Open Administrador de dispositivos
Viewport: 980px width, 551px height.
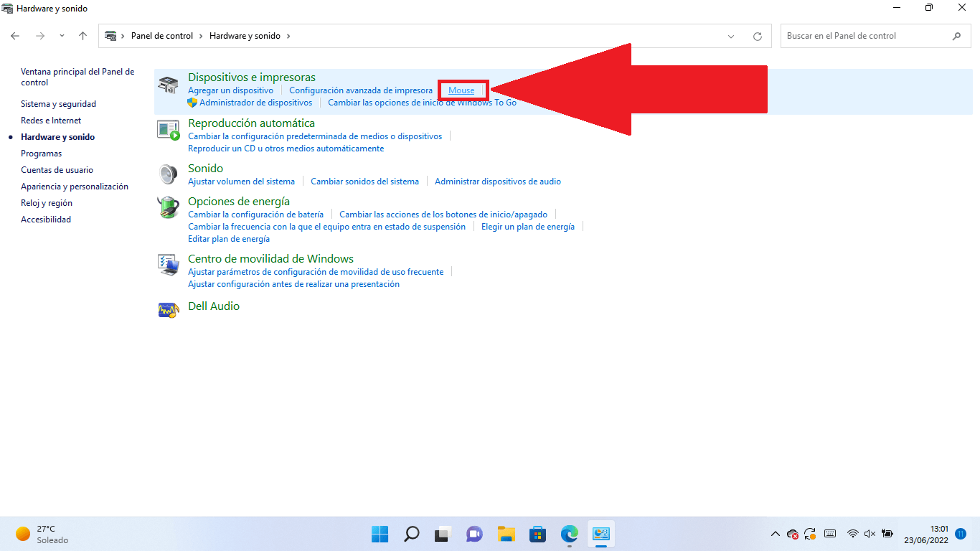255,103
